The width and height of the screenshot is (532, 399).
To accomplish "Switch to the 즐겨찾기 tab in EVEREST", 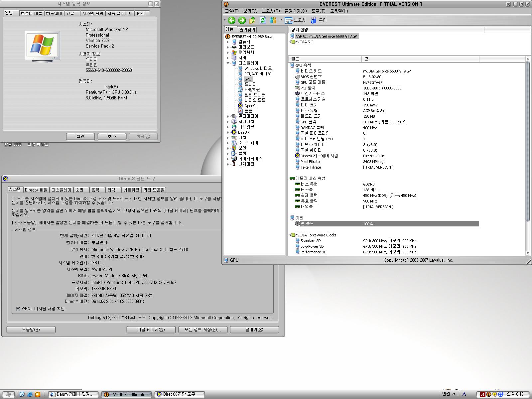I will tap(247, 30).
